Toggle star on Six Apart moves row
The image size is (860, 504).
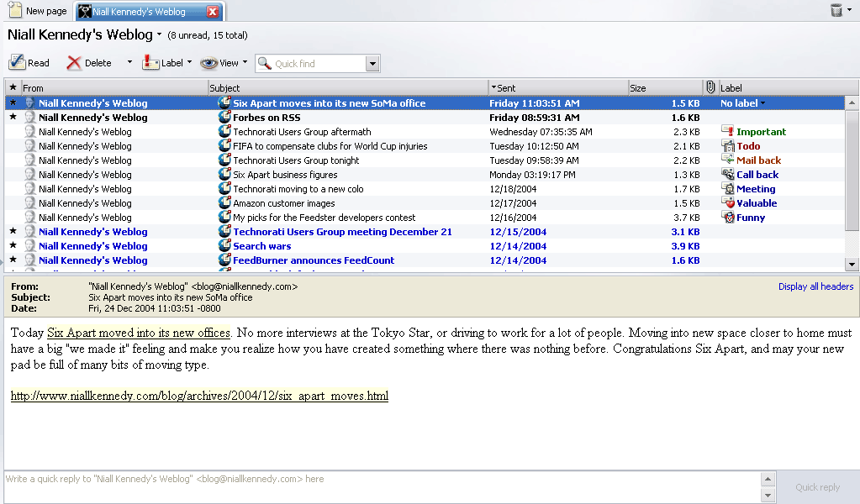click(x=13, y=102)
